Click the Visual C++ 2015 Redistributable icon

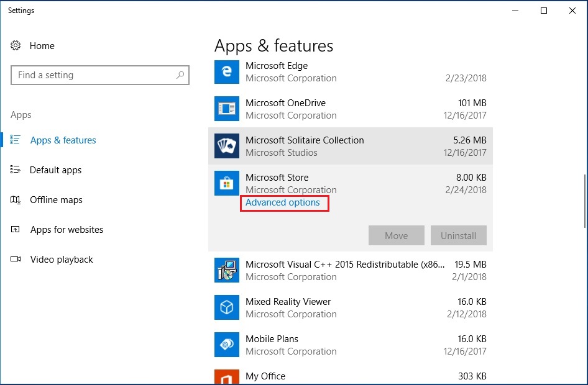click(226, 270)
